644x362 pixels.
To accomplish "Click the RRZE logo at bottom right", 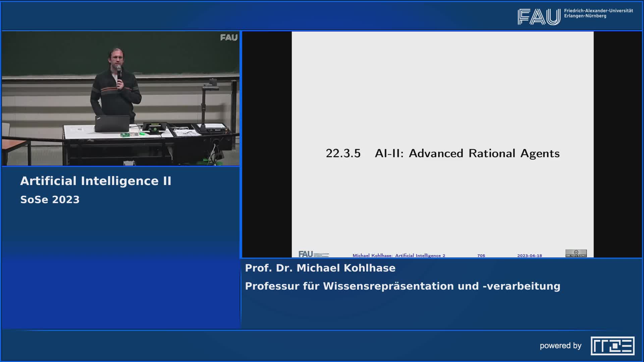I will tap(612, 346).
